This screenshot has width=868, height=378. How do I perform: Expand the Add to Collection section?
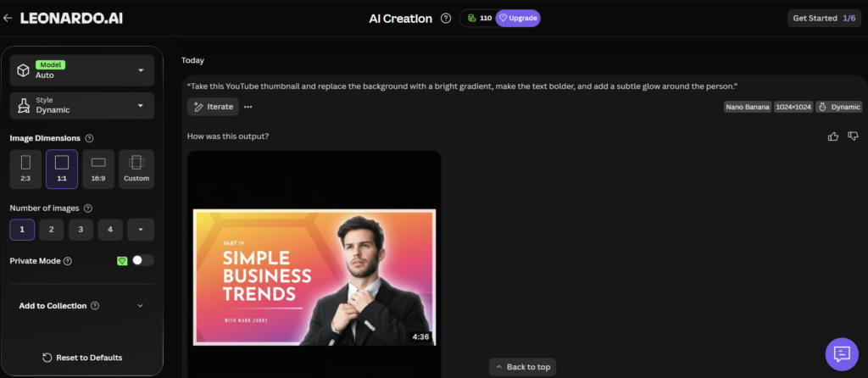coord(82,305)
